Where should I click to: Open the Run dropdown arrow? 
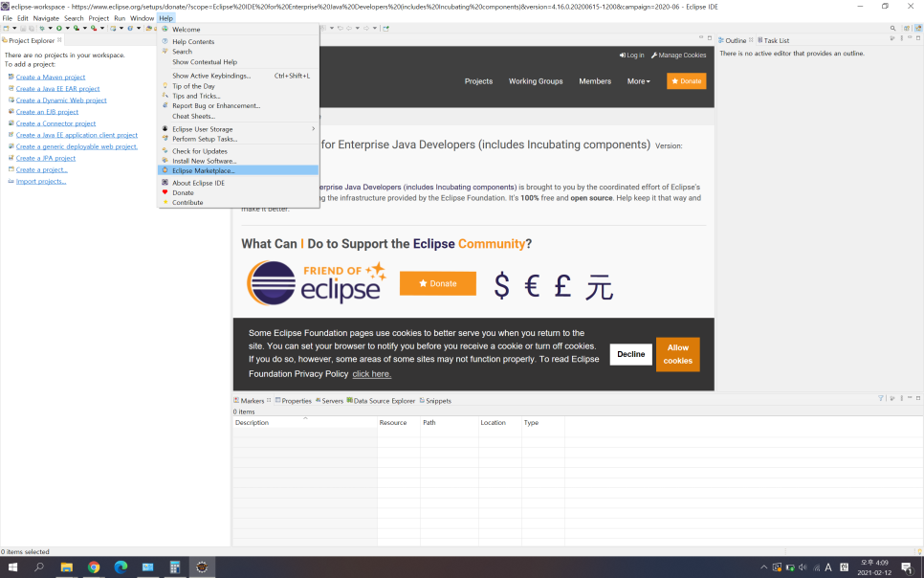tap(68, 29)
